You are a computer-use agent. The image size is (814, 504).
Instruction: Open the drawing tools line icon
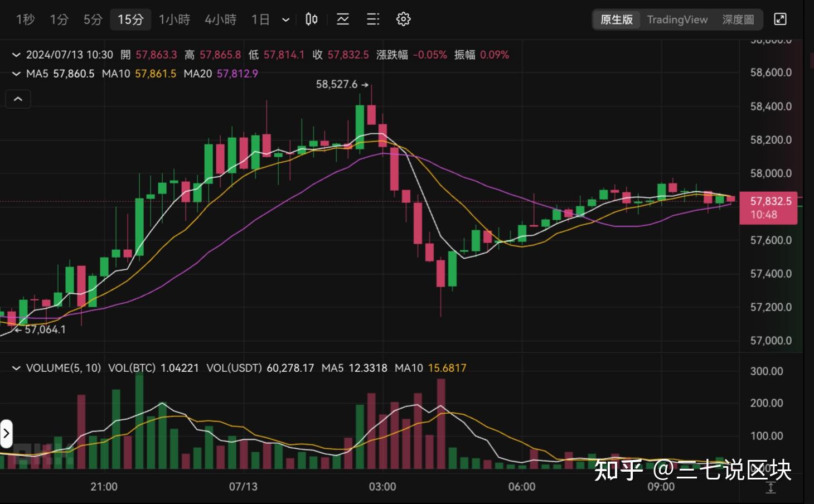(x=343, y=20)
